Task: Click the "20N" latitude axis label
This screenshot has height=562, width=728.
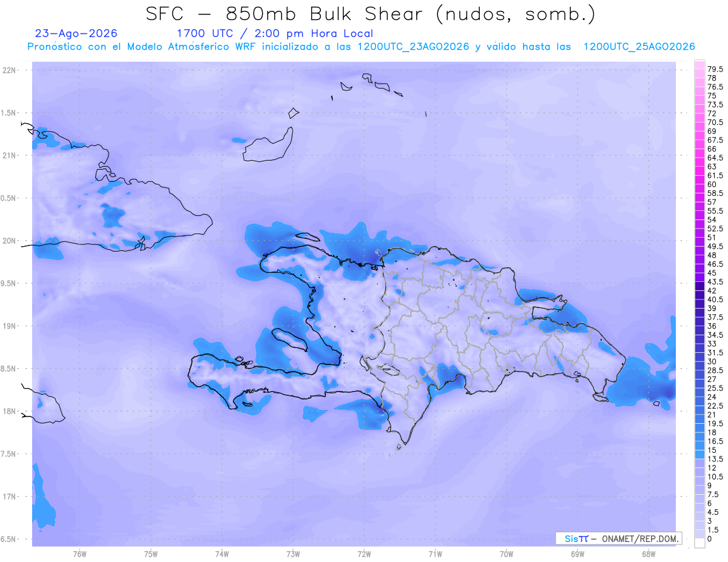Action: 10,241
